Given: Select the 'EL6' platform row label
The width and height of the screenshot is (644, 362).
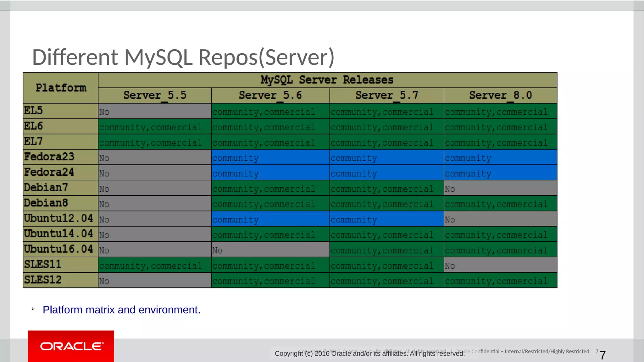Looking at the screenshot, I should pos(61,126).
